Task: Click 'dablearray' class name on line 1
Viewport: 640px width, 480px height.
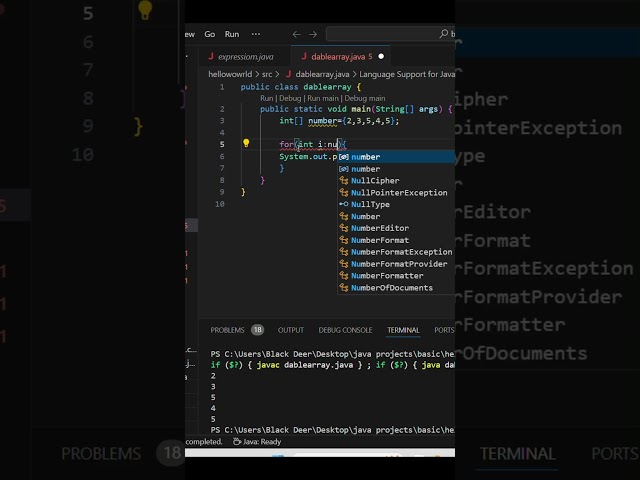Action: coord(327,87)
